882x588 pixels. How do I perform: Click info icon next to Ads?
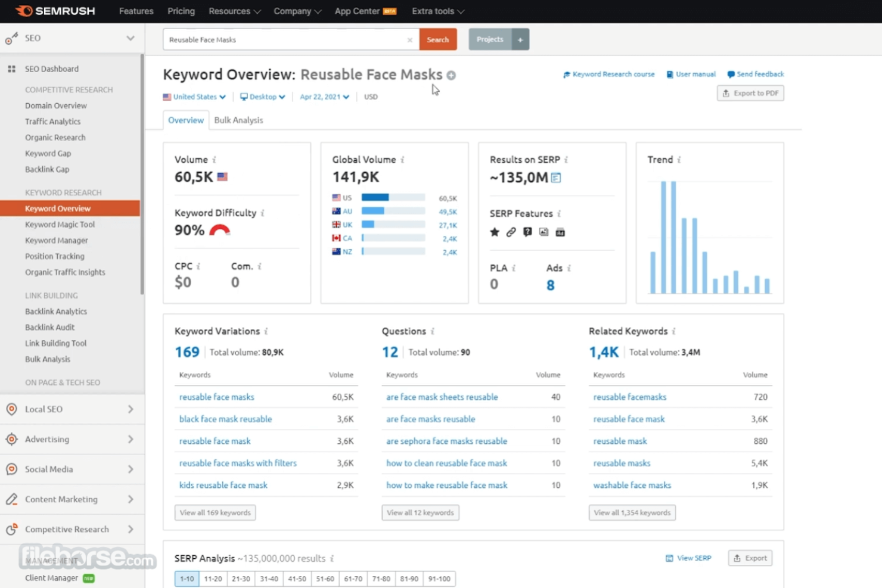[569, 268]
